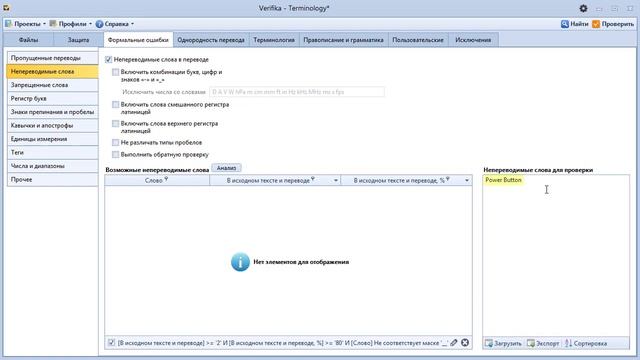Open the Терминология tab

(274, 40)
